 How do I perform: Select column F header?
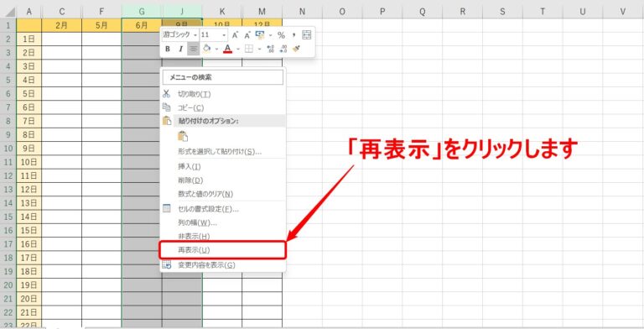pos(101,12)
